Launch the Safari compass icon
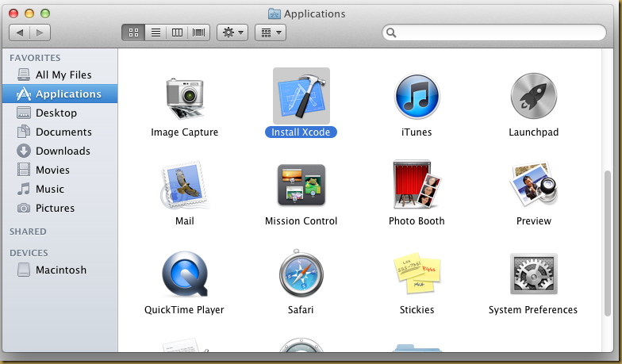Image resolution: width=622 pixels, height=364 pixels. pyautogui.click(x=301, y=275)
